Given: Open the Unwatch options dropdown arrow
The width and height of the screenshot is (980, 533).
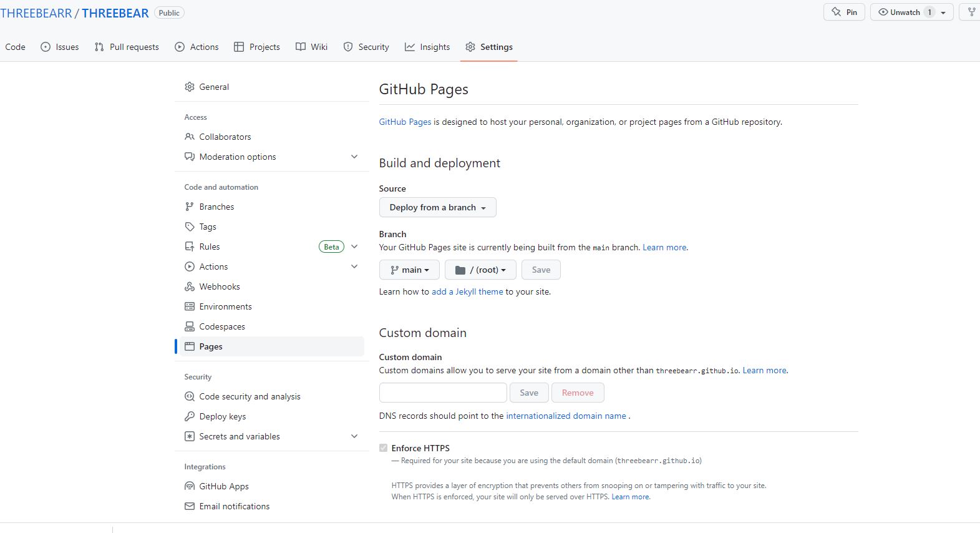Looking at the screenshot, I should tap(943, 12).
